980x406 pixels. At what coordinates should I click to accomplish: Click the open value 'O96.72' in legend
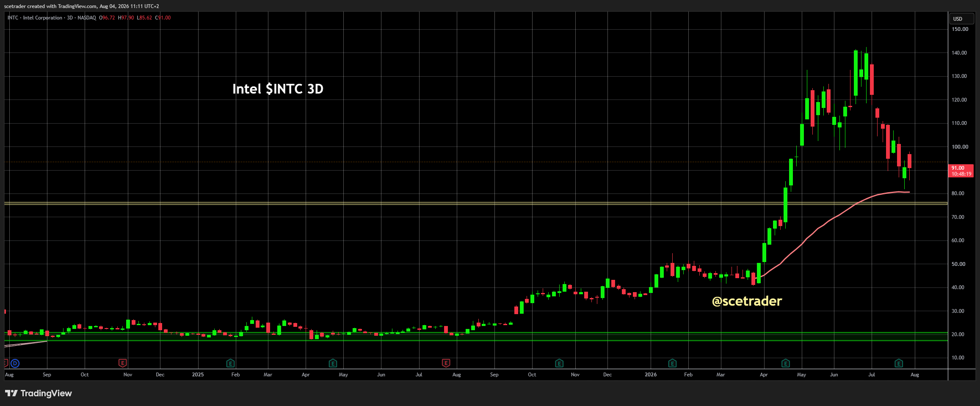(x=107, y=18)
